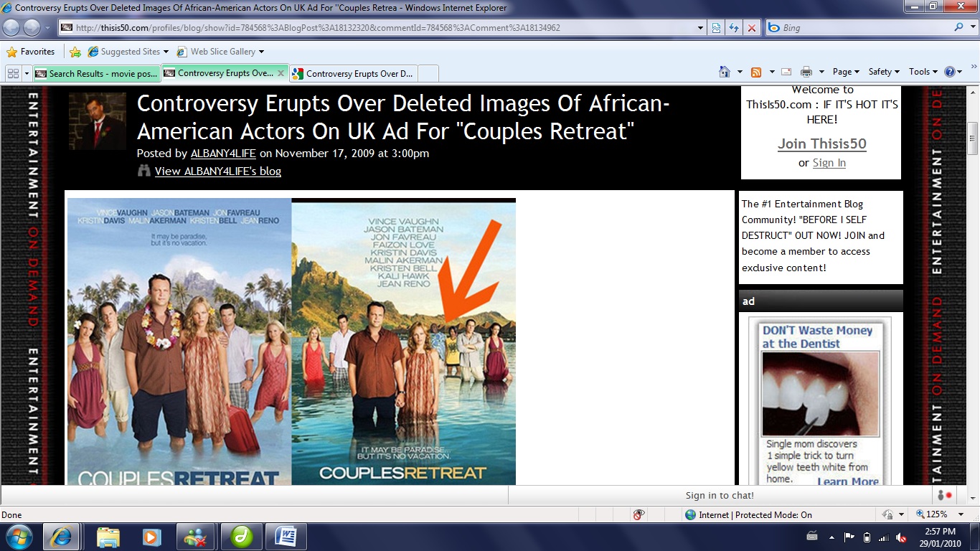Screen dimensions: 980x551
Task: Open the Web Slice Gallery dropdown
Action: tap(220, 52)
